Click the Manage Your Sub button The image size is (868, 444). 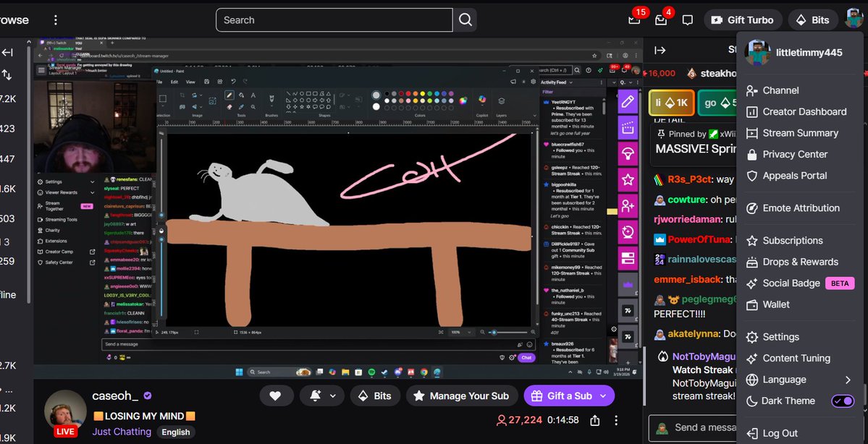461,396
